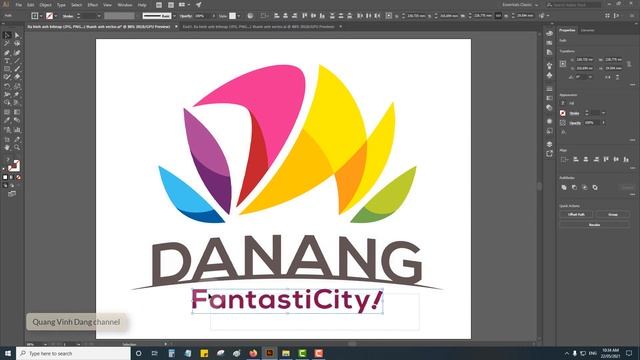Open fill color dropdown in control bar

pos(41,16)
